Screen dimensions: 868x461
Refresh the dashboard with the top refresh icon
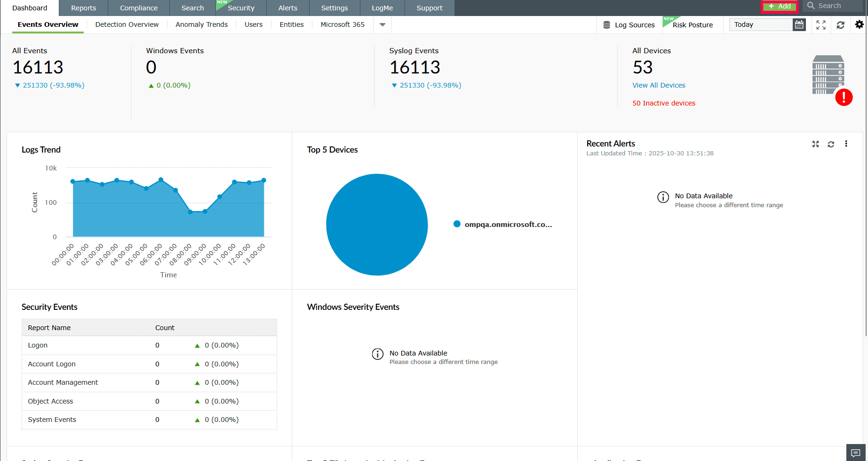[841, 25]
